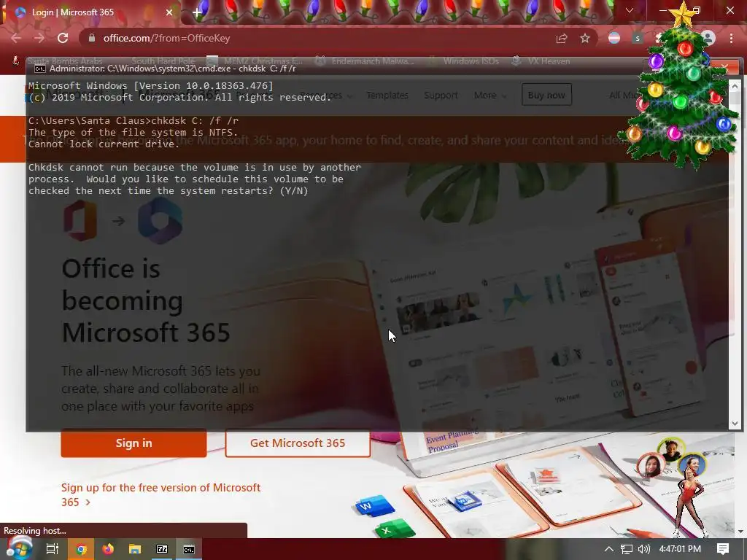Open the Action Center notifications icon
The height and width of the screenshot is (560, 747).
(723, 549)
